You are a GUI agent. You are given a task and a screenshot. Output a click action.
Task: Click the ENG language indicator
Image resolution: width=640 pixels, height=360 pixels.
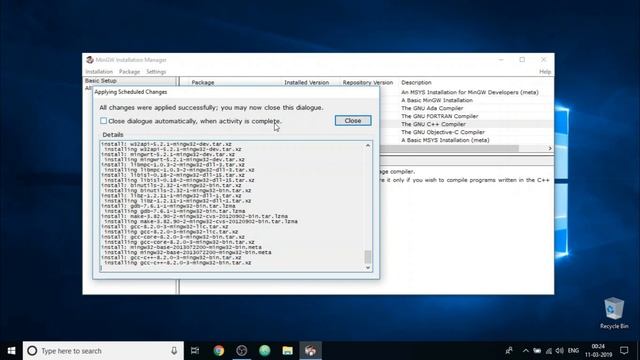[x=573, y=351]
